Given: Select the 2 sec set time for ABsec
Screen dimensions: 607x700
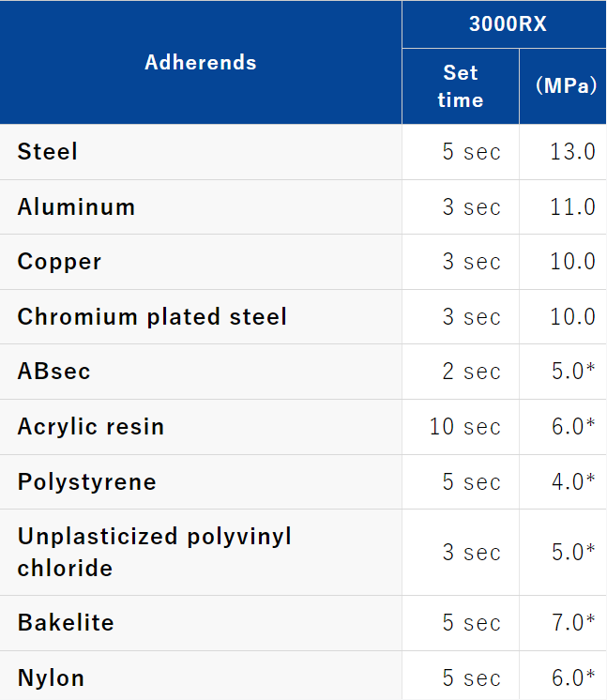Looking at the screenshot, I should point(472,372).
